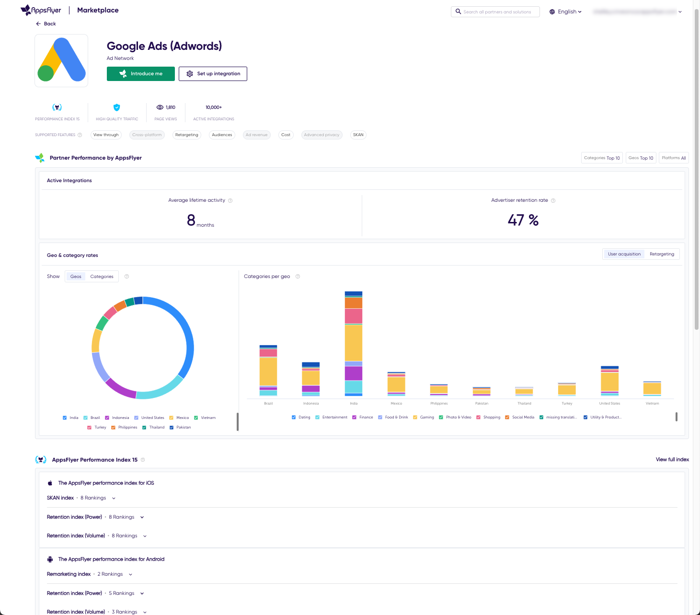Click the View through feature tag
The height and width of the screenshot is (615, 700).
[106, 135]
